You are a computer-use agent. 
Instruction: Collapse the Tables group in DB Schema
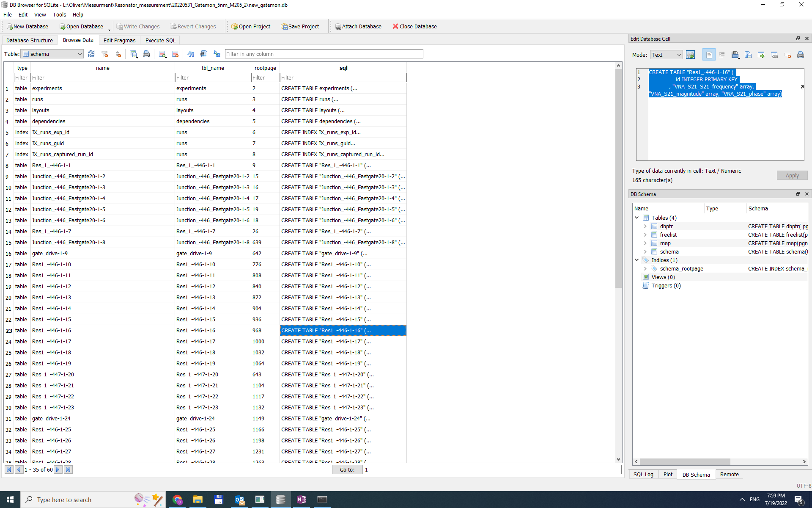pyautogui.click(x=637, y=218)
